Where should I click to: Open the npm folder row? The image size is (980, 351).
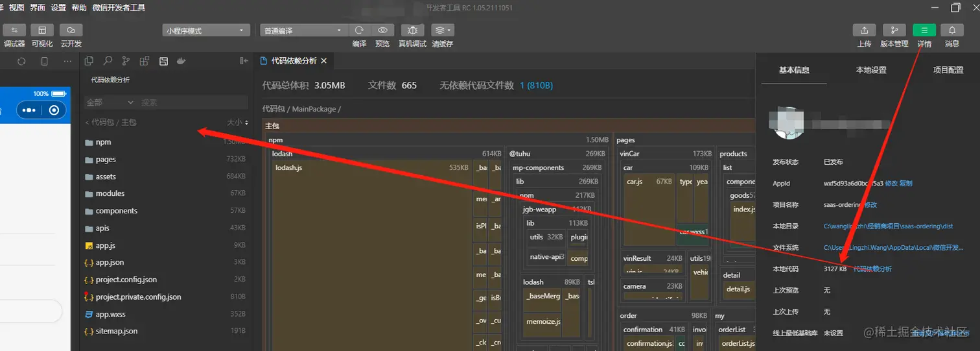coord(165,142)
